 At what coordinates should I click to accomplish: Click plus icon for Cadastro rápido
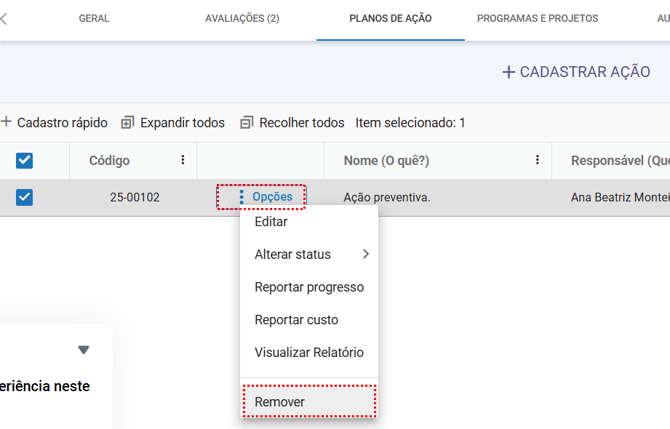click(x=6, y=122)
